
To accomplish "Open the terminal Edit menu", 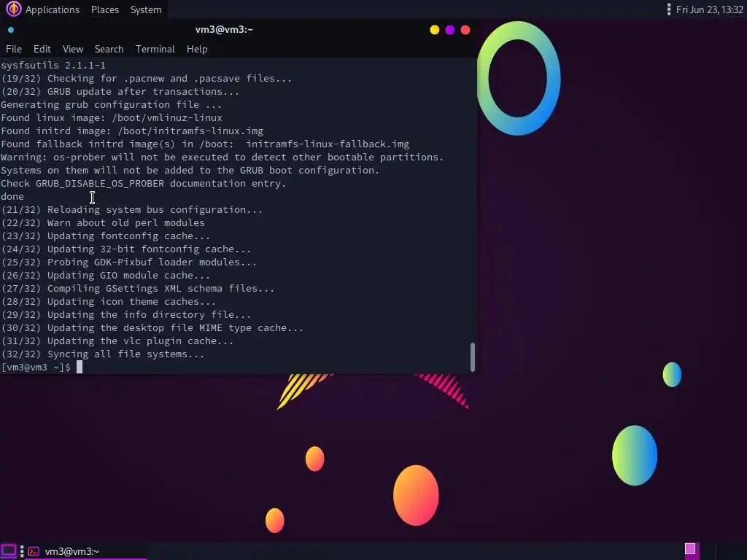I will click(x=42, y=49).
